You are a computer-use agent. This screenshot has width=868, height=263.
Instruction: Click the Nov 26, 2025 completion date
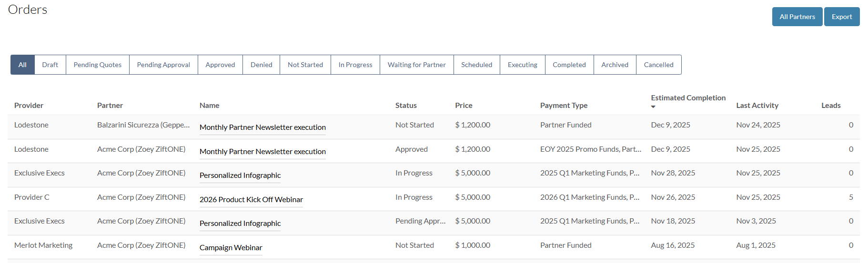(673, 197)
